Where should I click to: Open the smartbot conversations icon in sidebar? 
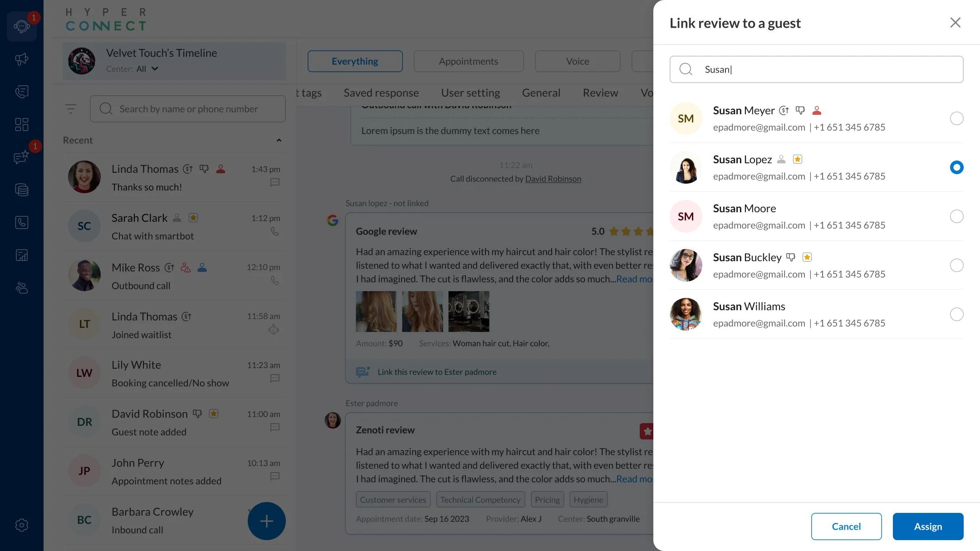[x=21, y=26]
